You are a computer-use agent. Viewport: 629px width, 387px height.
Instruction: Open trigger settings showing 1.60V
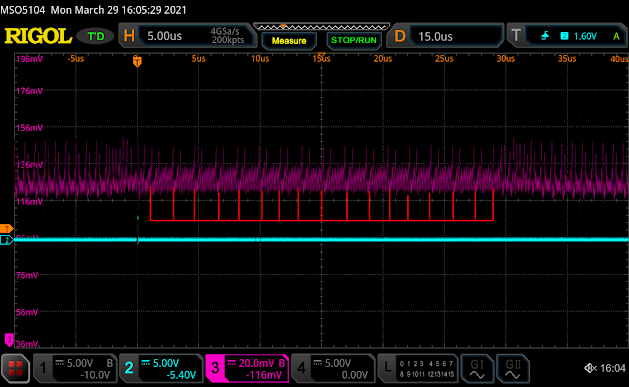[x=568, y=36]
